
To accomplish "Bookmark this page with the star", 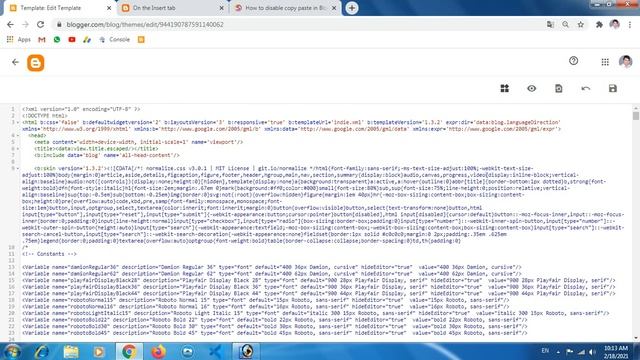I will (x=580, y=24).
